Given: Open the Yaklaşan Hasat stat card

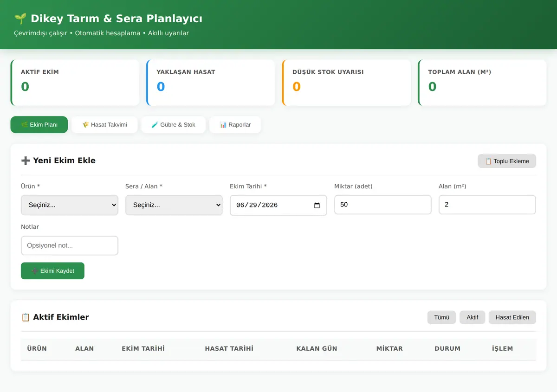Looking at the screenshot, I should [211, 83].
